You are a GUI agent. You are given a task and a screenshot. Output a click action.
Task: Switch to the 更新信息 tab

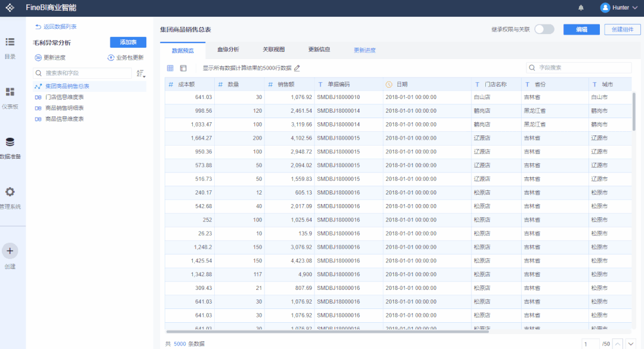[319, 50]
